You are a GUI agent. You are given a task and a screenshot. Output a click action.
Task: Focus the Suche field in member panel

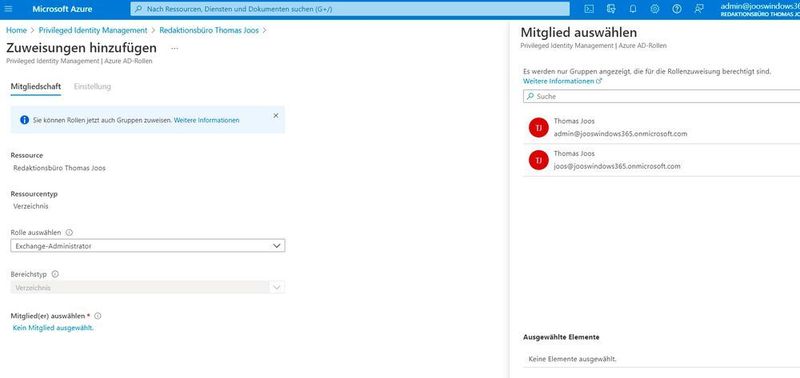click(x=662, y=96)
